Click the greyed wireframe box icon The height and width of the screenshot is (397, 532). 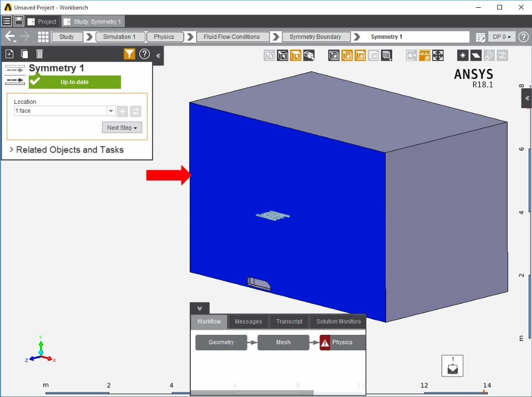pyautogui.click(x=503, y=56)
